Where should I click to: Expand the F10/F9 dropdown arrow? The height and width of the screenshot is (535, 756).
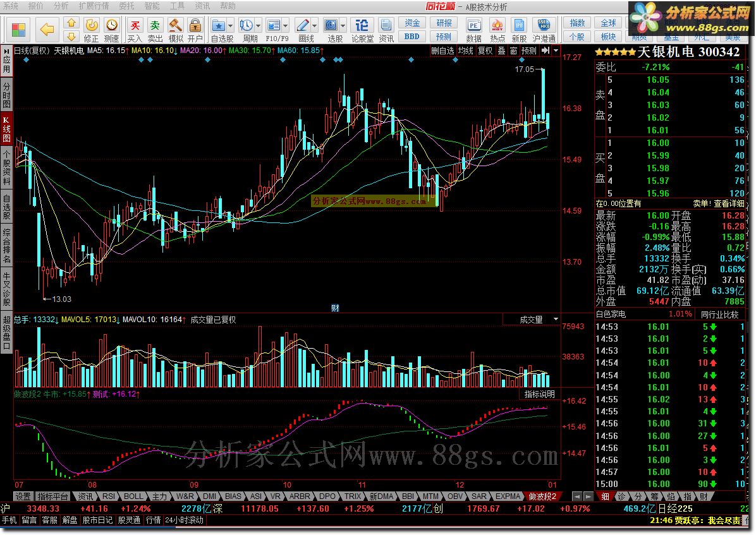(x=286, y=25)
